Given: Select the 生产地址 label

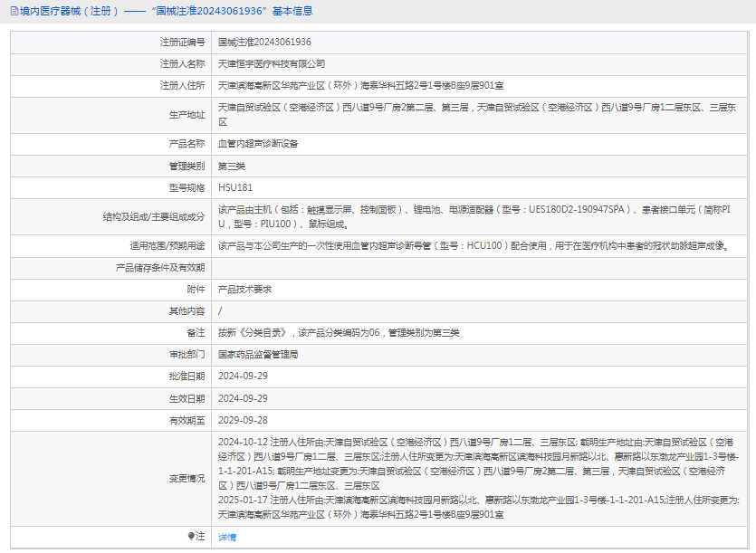Looking at the screenshot, I should 187,115.
